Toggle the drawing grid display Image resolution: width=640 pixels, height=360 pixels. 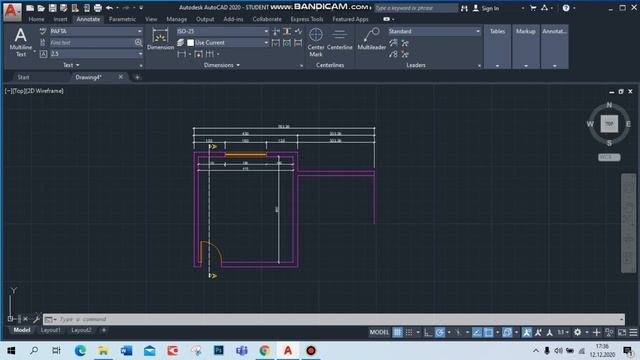pyautogui.click(x=397, y=333)
